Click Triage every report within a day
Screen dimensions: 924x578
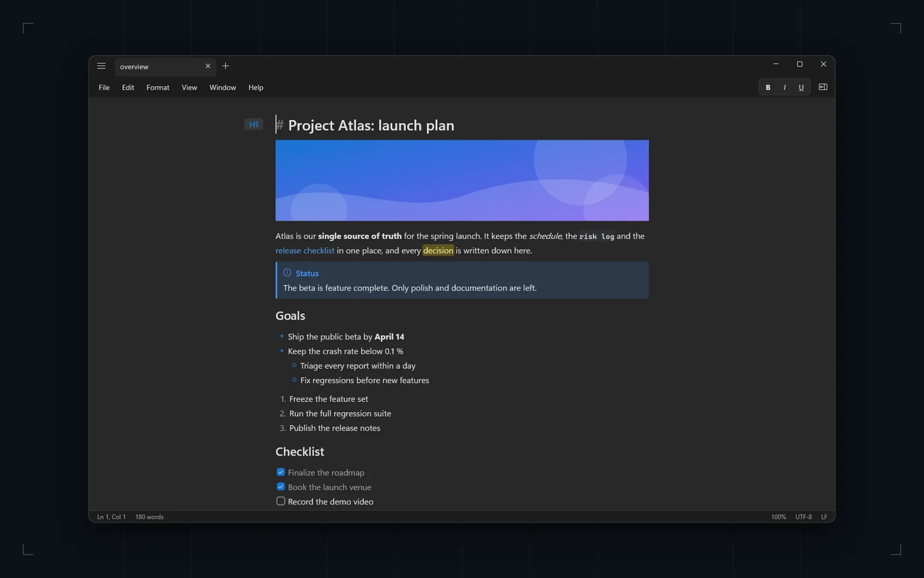(358, 366)
